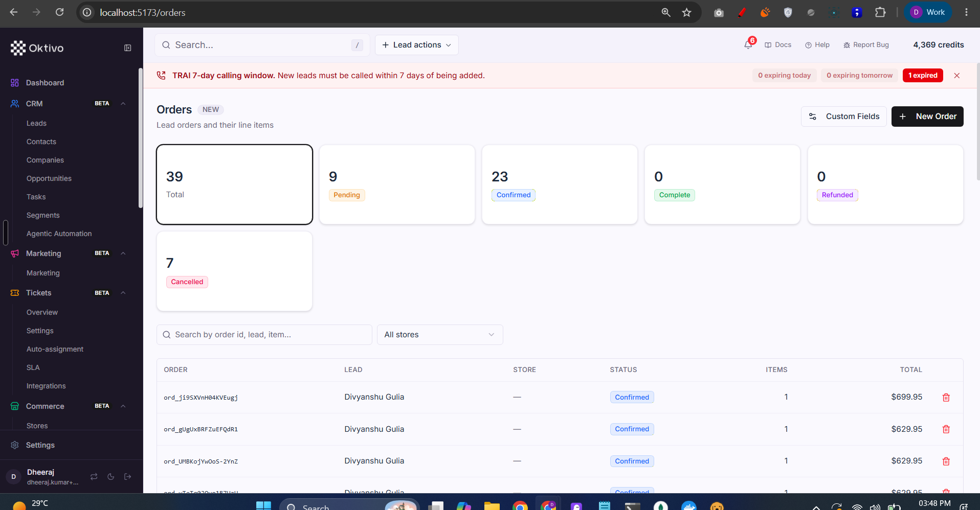Dismiss the TRAI calling window banner

956,76
